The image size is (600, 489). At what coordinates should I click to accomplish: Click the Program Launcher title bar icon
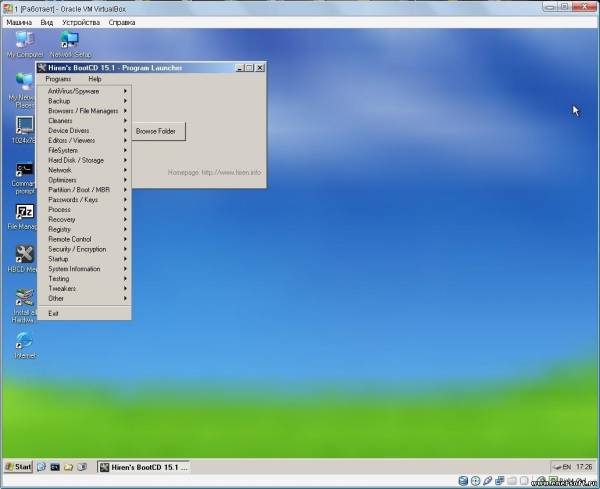(42, 68)
